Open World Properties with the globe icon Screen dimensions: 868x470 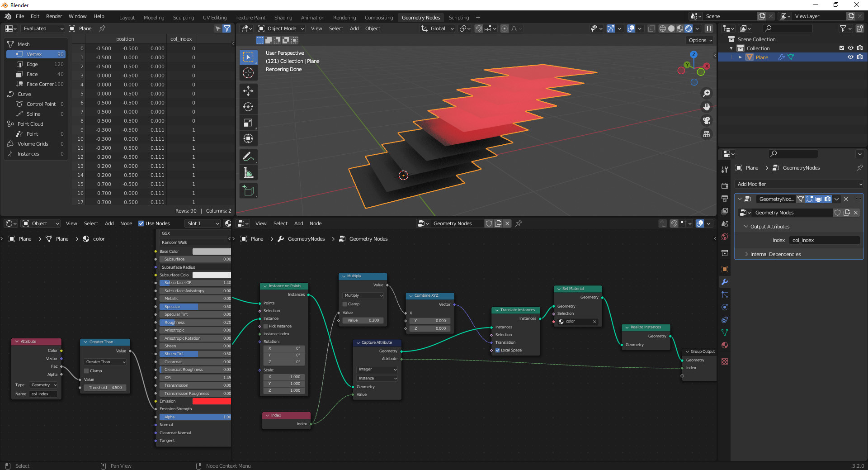(x=725, y=237)
